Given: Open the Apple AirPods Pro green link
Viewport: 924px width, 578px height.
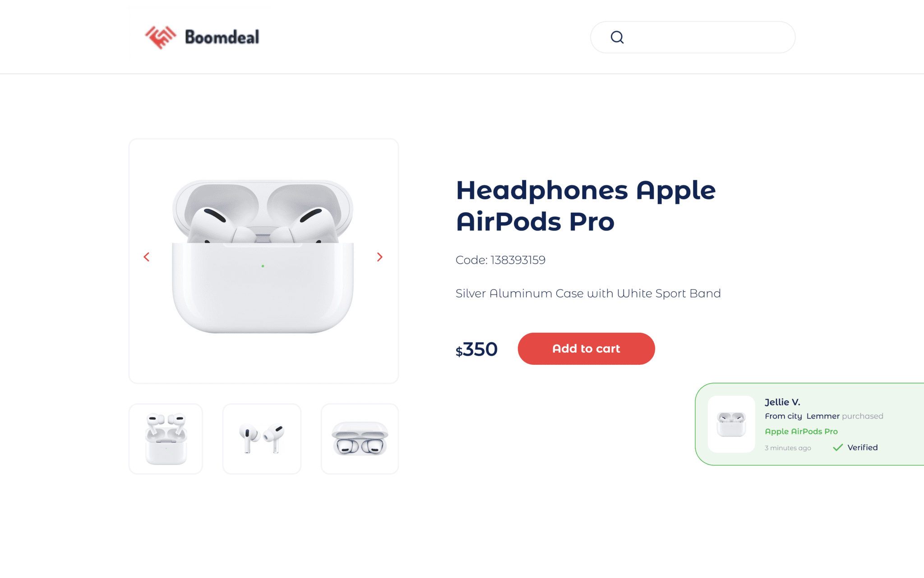Looking at the screenshot, I should (x=801, y=431).
